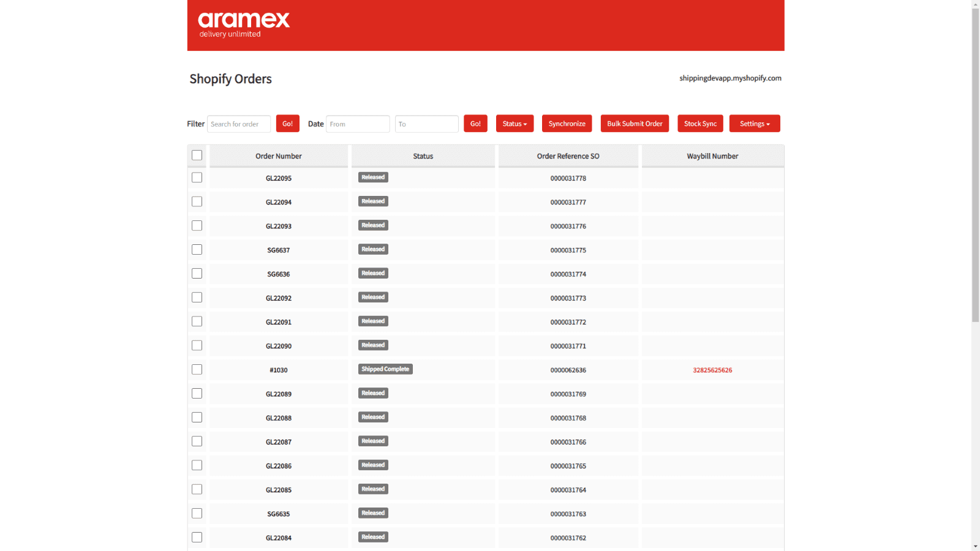Click the shippingdevapp.myshopify.com store name
The image size is (980, 551).
(729, 78)
